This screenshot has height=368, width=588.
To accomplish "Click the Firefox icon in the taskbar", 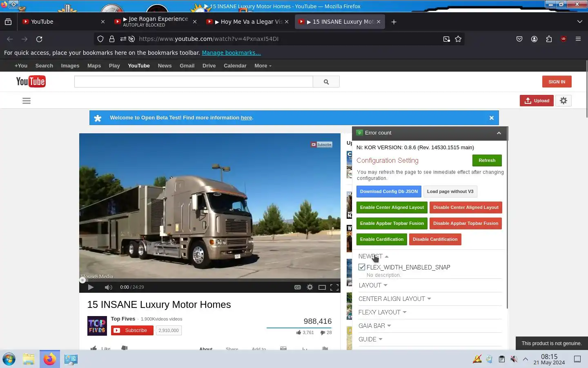I will coord(50,359).
